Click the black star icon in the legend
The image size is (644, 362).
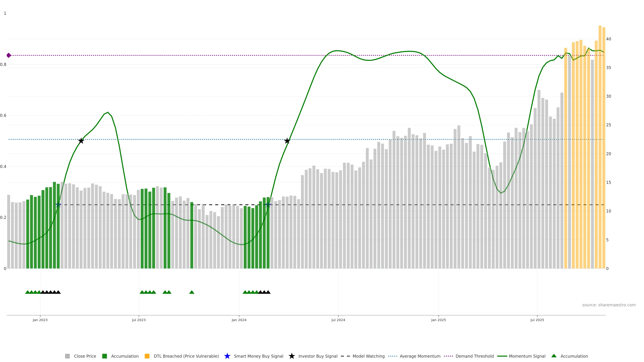click(292, 356)
